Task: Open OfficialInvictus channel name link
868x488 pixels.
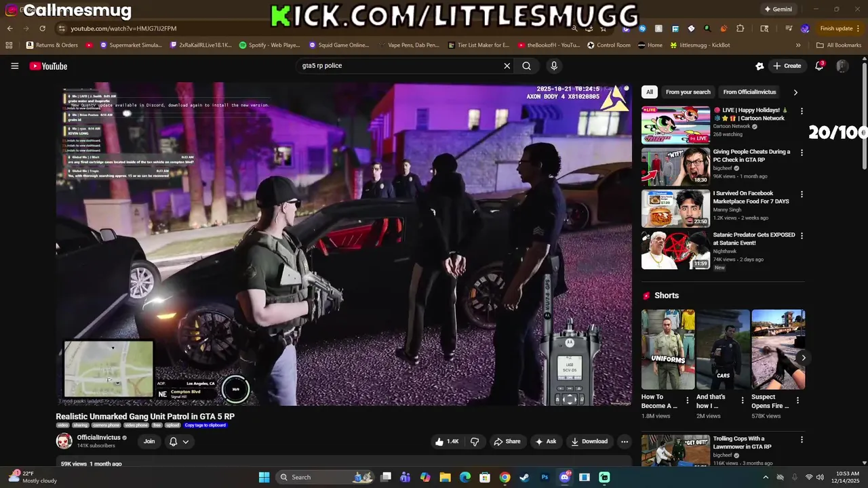Action: (x=98, y=437)
